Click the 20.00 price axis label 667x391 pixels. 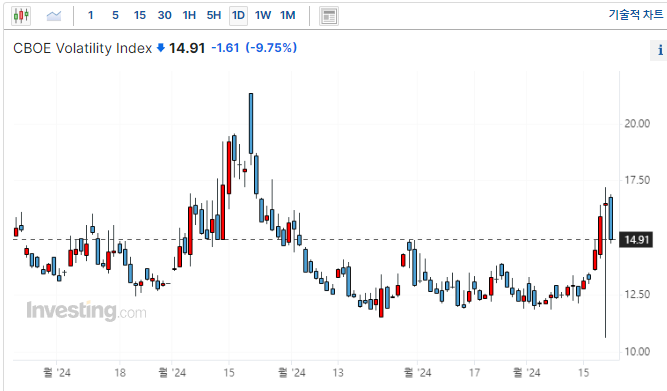coord(637,123)
